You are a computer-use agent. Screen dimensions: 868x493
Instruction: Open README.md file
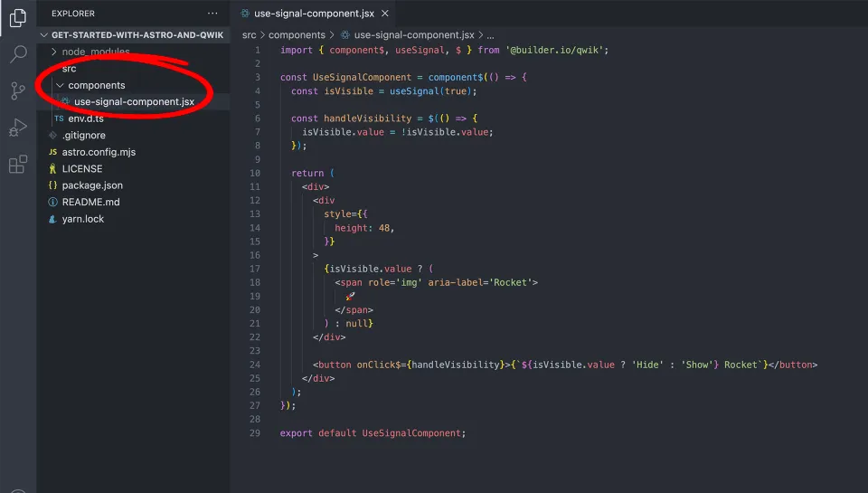coord(90,203)
